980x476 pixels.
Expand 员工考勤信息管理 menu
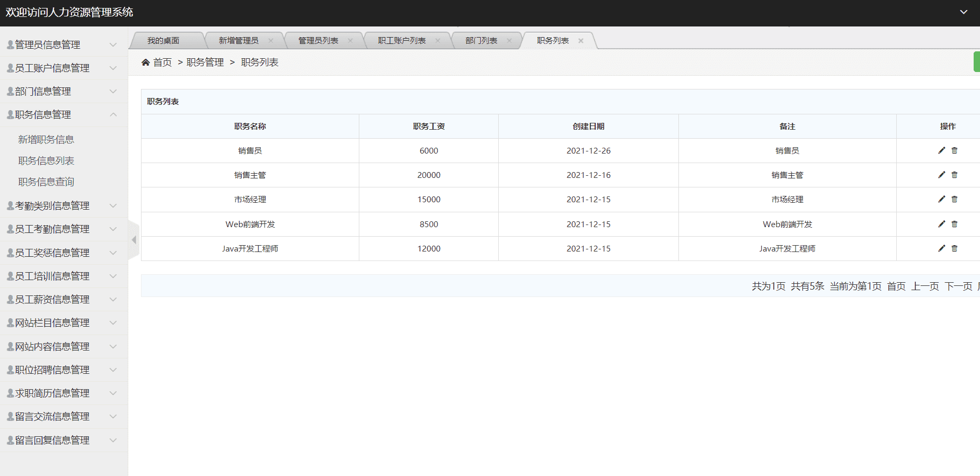coord(64,229)
